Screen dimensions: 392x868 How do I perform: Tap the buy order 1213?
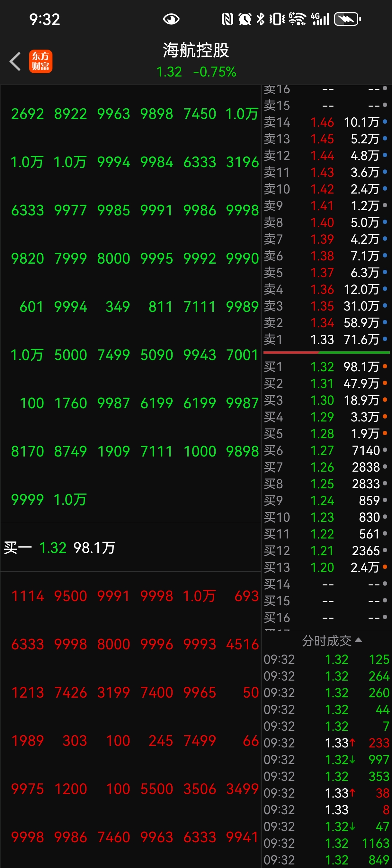28,692
